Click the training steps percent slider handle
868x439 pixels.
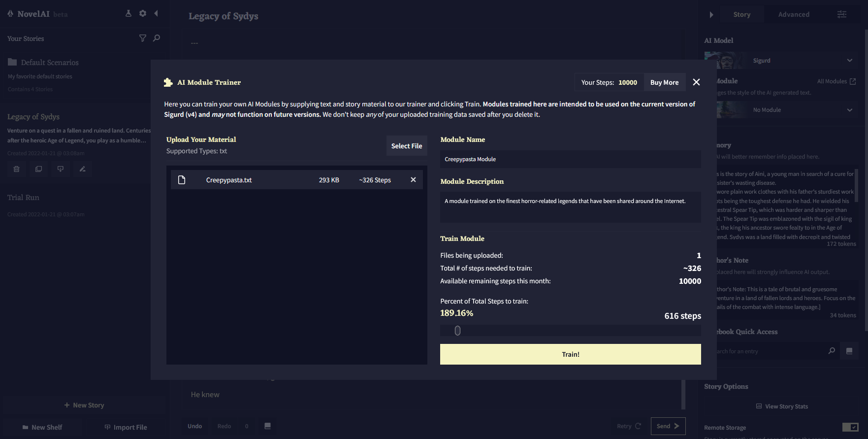click(457, 331)
